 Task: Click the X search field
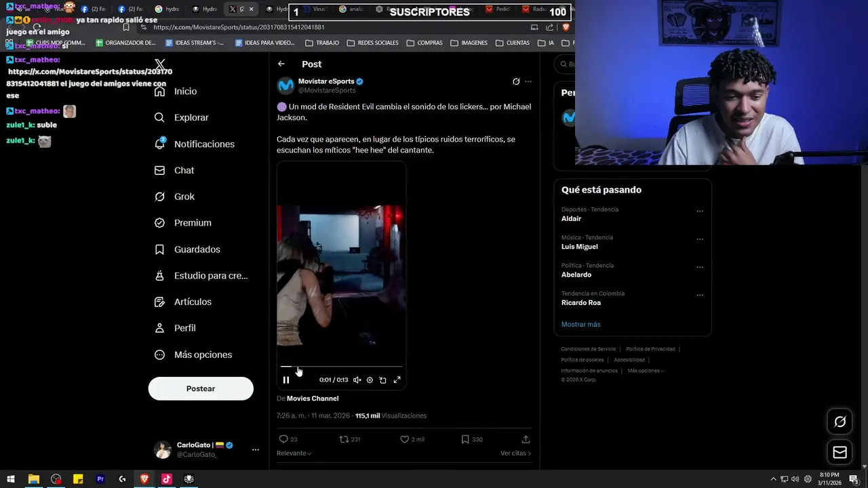(565, 64)
